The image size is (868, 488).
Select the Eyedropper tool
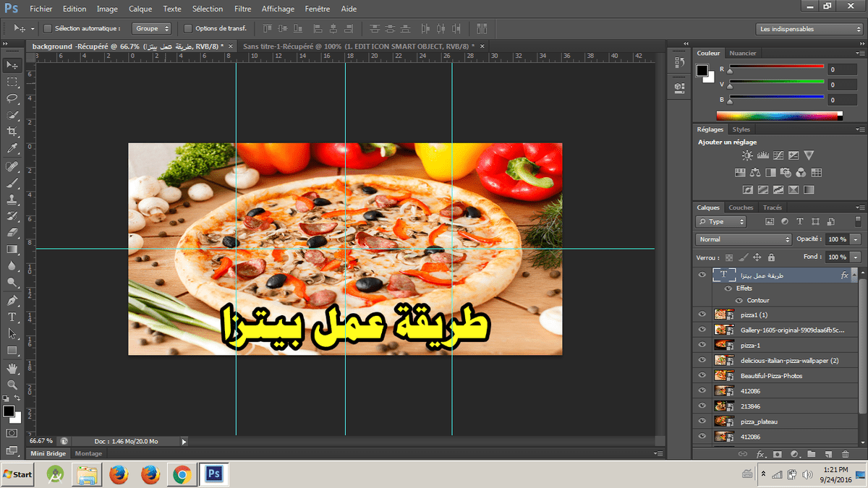tap(12, 148)
